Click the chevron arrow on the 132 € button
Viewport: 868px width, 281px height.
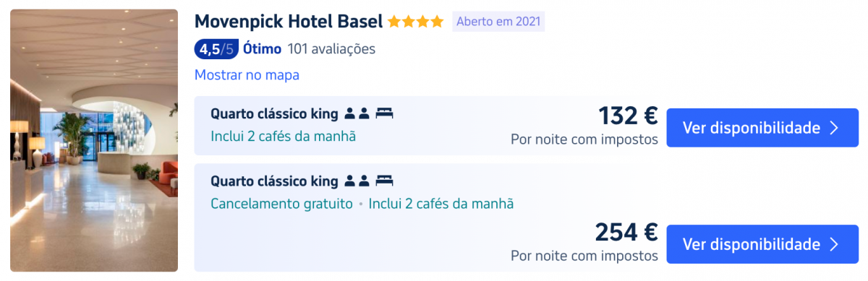[x=833, y=128]
